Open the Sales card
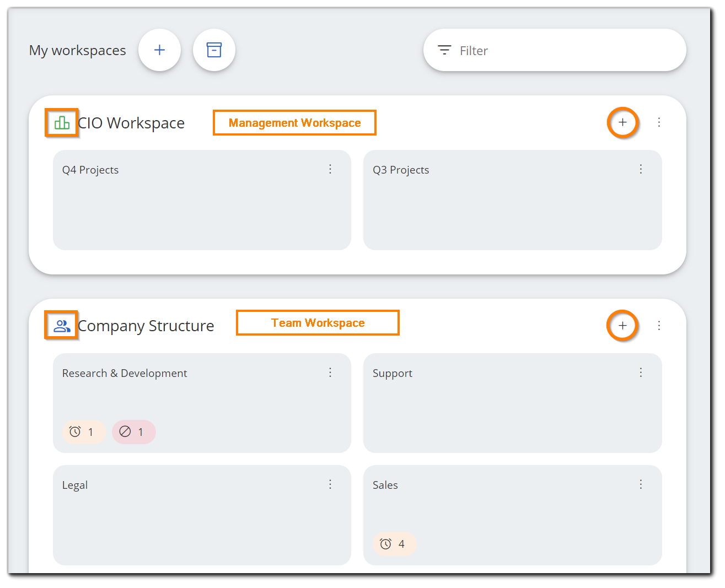The image size is (725, 588). [513, 515]
